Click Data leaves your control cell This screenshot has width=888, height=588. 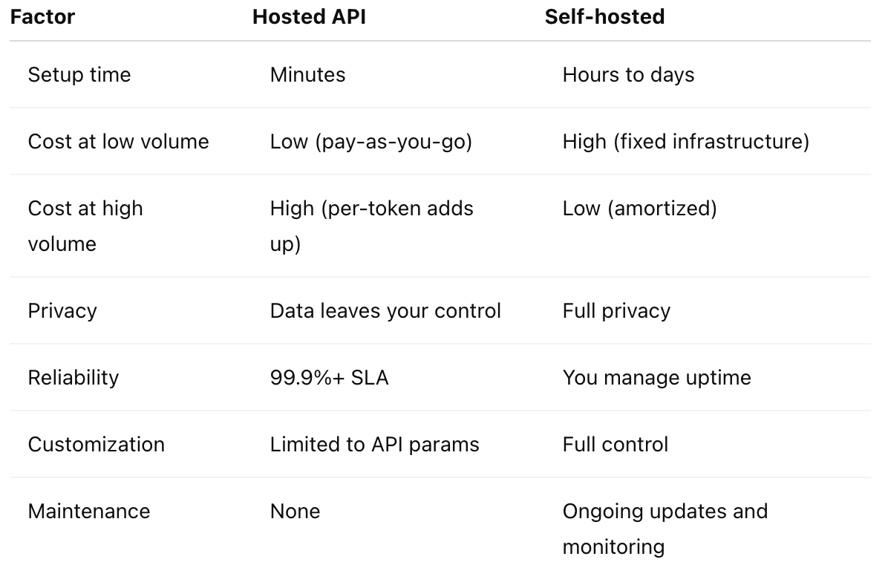[385, 311]
